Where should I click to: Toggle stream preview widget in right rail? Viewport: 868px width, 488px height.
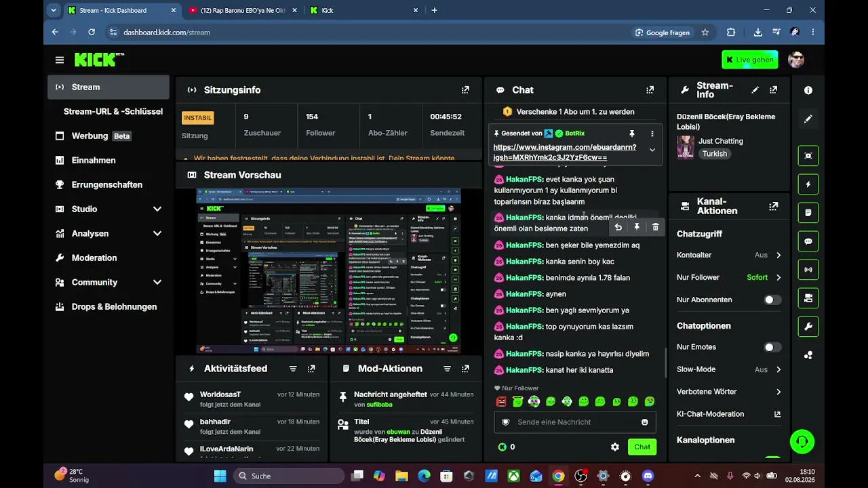[x=808, y=156]
